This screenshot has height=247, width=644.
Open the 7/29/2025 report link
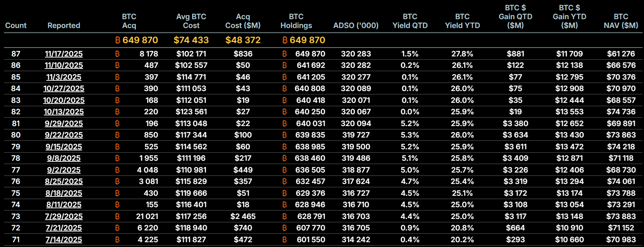[x=64, y=216]
